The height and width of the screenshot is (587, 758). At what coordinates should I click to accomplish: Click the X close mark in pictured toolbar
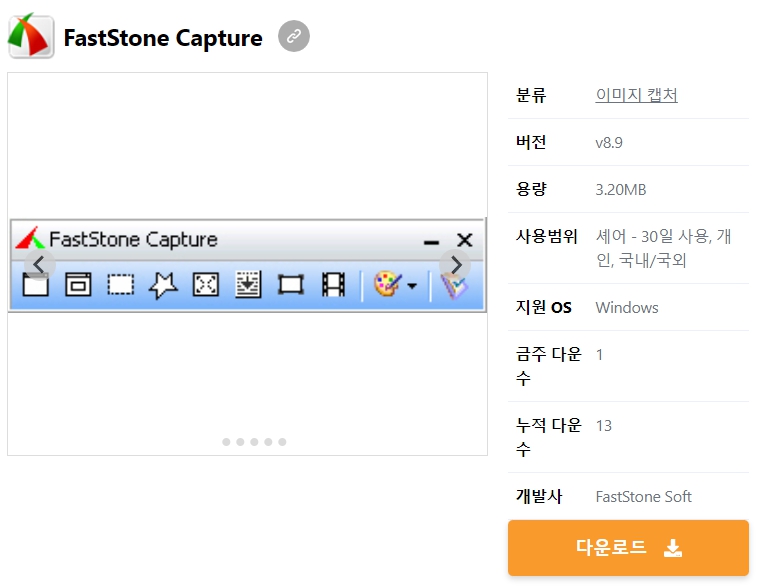tap(465, 240)
